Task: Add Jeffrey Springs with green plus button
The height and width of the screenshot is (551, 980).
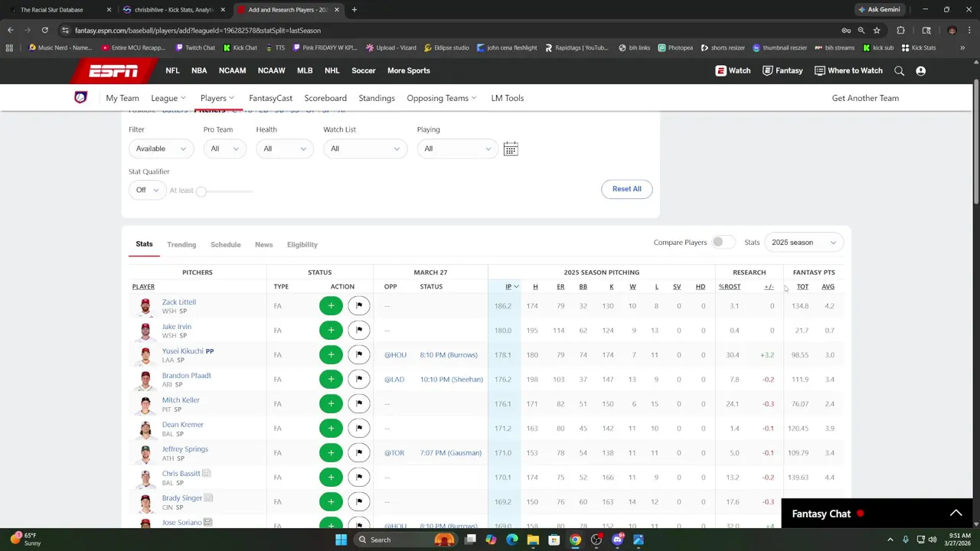Action: (331, 452)
